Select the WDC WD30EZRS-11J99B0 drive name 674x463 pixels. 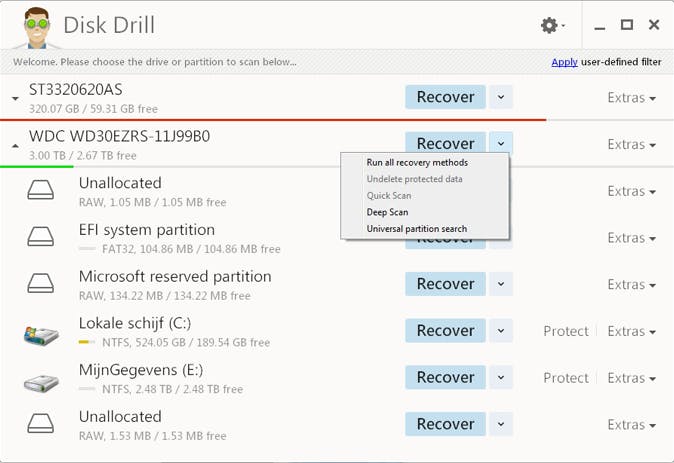[119, 137]
